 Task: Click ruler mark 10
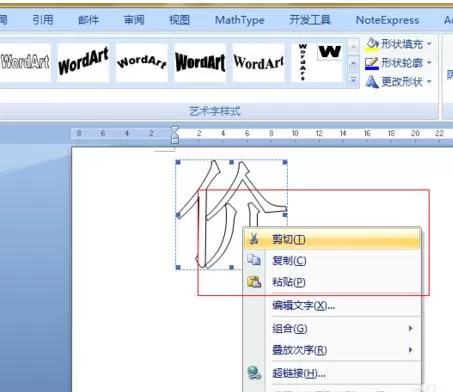295,133
